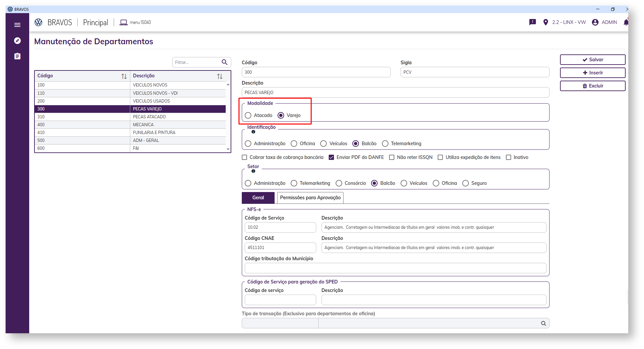Image resolution: width=644 pixels, height=349 pixels.
Task: Select the FUNILARIA E PINTURA row
Action: pos(130,132)
